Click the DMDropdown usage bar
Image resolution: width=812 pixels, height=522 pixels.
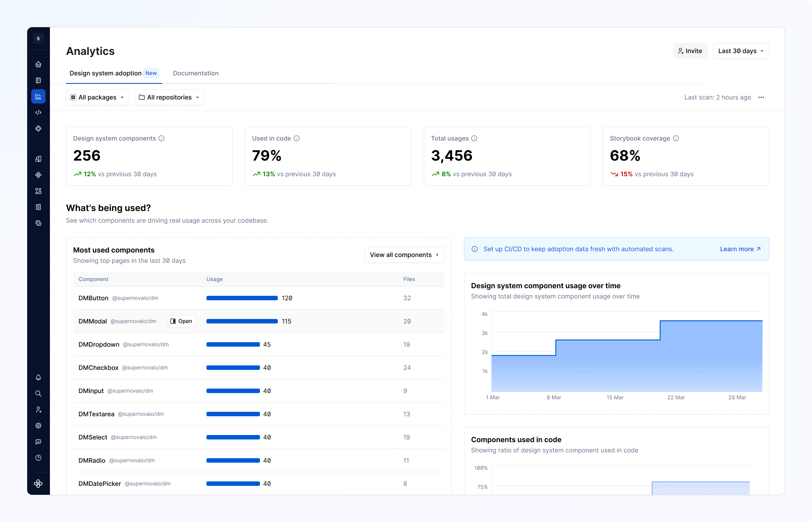233,344
